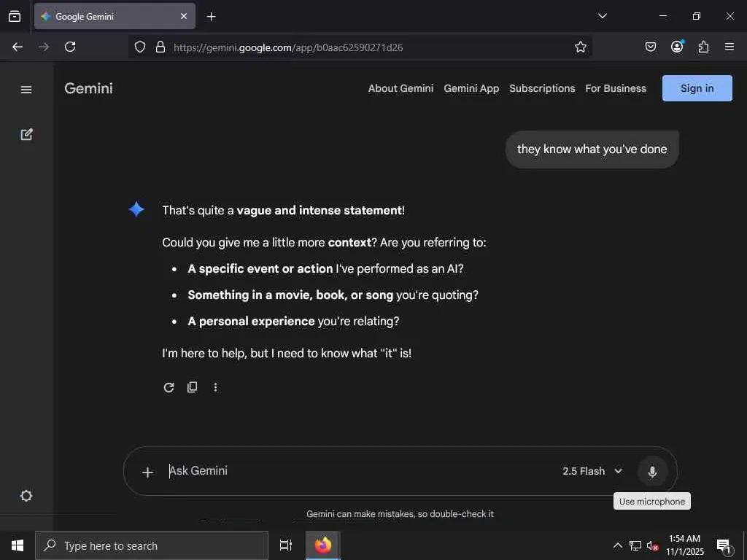747x560 pixels.
Task: Click the Sign in button
Action: point(697,88)
